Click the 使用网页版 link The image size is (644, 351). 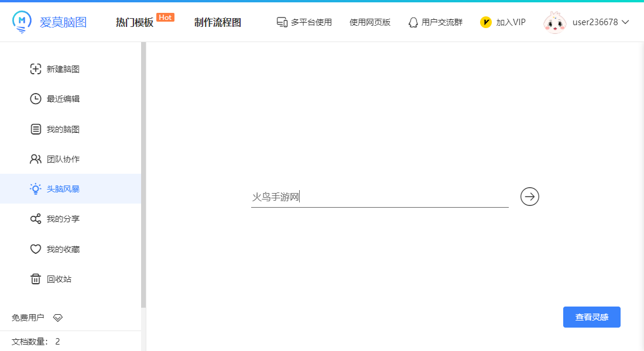(x=369, y=22)
